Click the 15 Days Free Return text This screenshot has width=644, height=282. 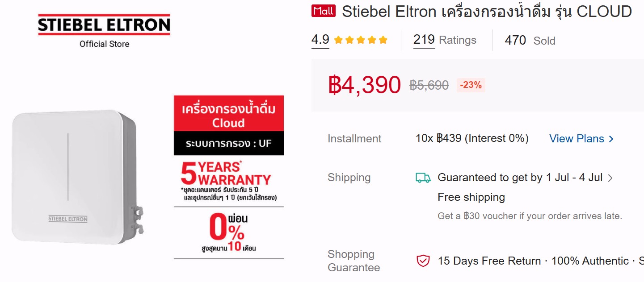pyautogui.click(x=489, y=261)
